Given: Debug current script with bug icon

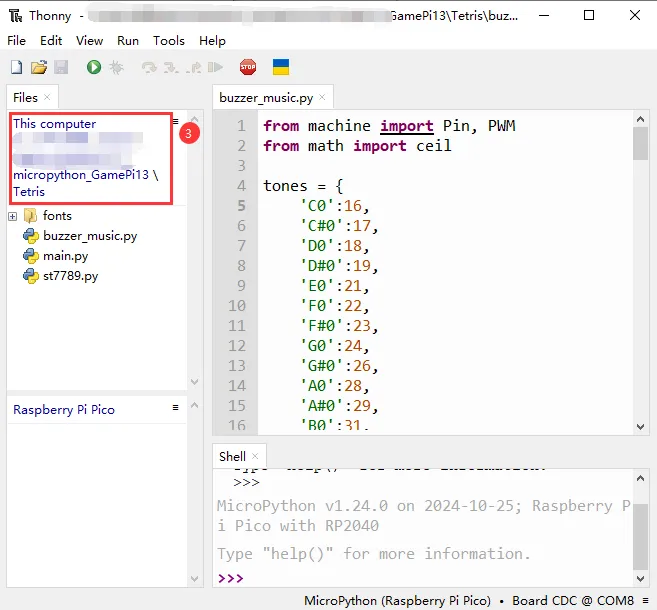Looking at the screenshot, I should pyautogui.click(x=116, y=67).
